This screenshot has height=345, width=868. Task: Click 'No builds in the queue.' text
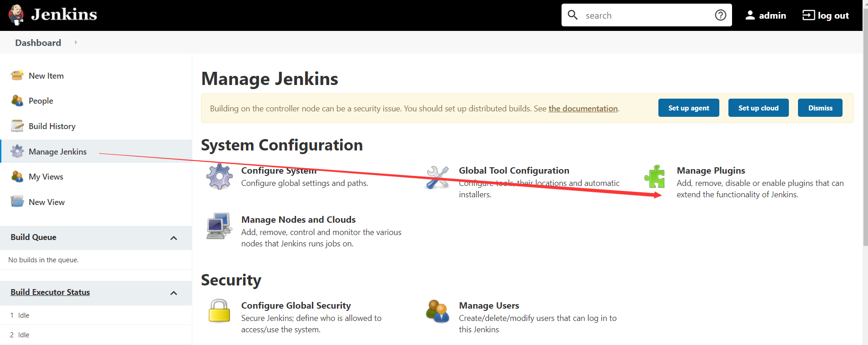pos(43,260)
